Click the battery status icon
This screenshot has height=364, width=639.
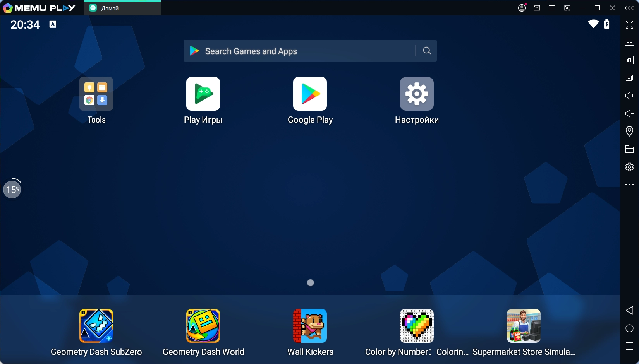click(607, 24)
